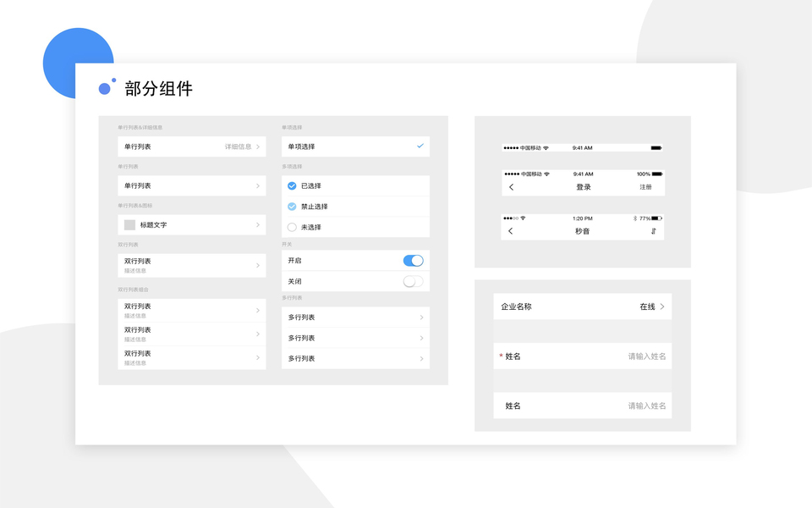The image size is (812, 508).
Task: Open the chevron next to 详细信息
Action: (x=258, y=146)
